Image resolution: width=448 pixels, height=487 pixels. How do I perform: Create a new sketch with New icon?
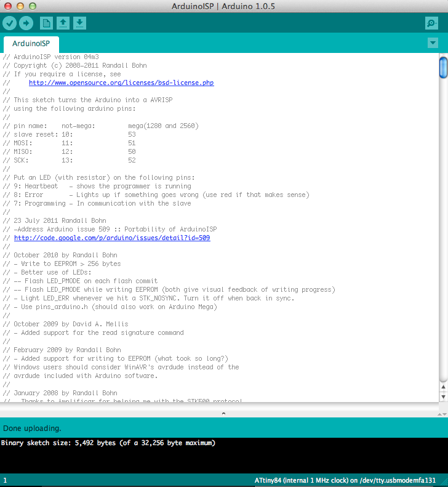click(x=46, y=23)
